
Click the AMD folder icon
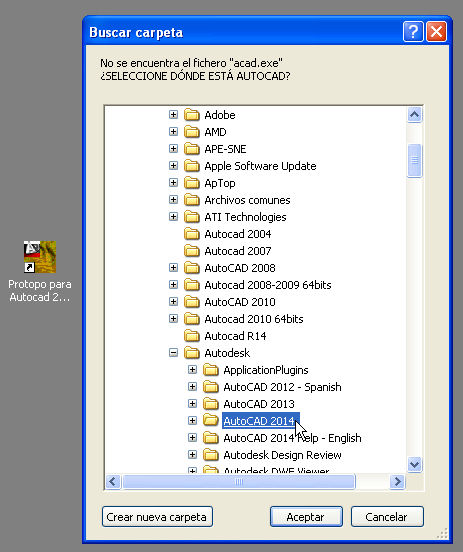coord(192,132)
